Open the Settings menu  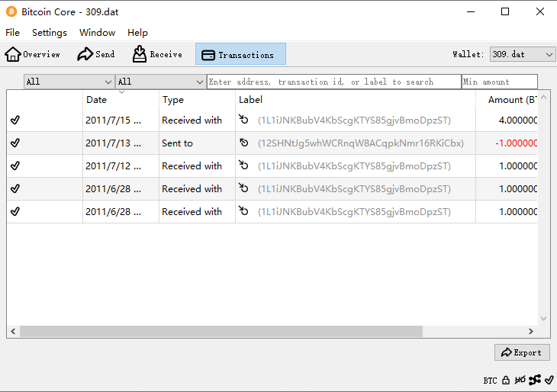pos(50,33)
